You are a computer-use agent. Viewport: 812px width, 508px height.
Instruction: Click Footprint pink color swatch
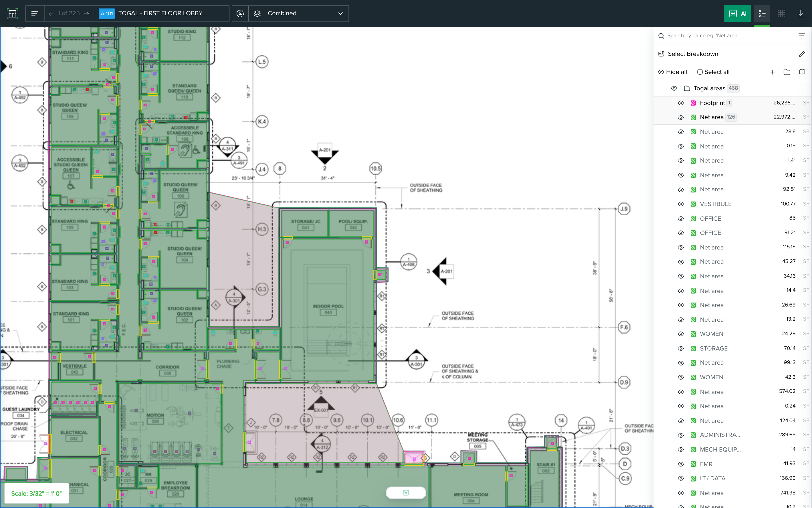click(693, 103)
